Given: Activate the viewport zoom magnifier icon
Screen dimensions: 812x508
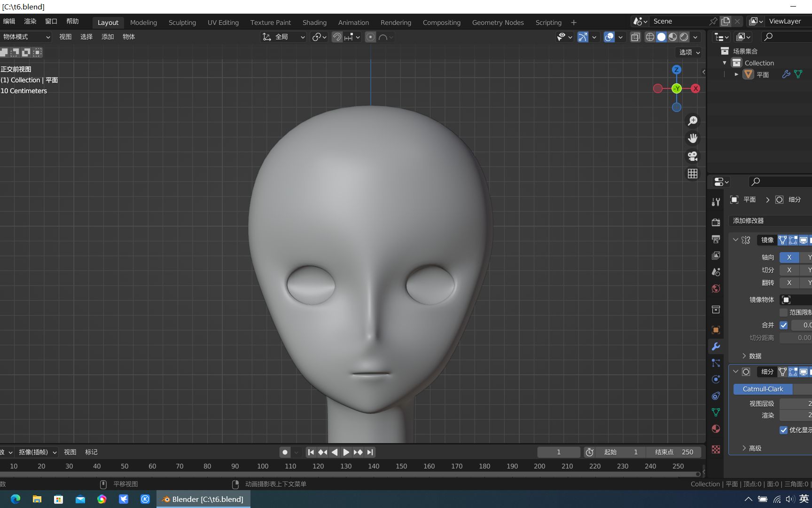Looking at the screenshot, I should tap(692, 120).
